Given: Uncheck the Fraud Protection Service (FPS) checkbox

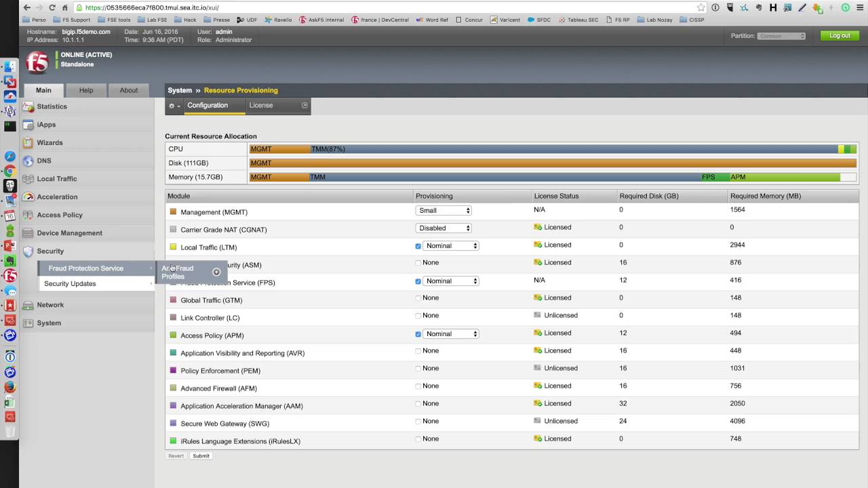Looking at the screenshot, I should pyautogui.click(x=418, y=281).
